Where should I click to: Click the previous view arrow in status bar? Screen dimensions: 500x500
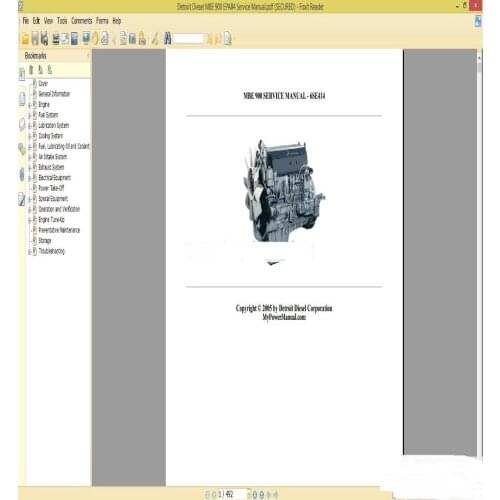tap(269, 495)
